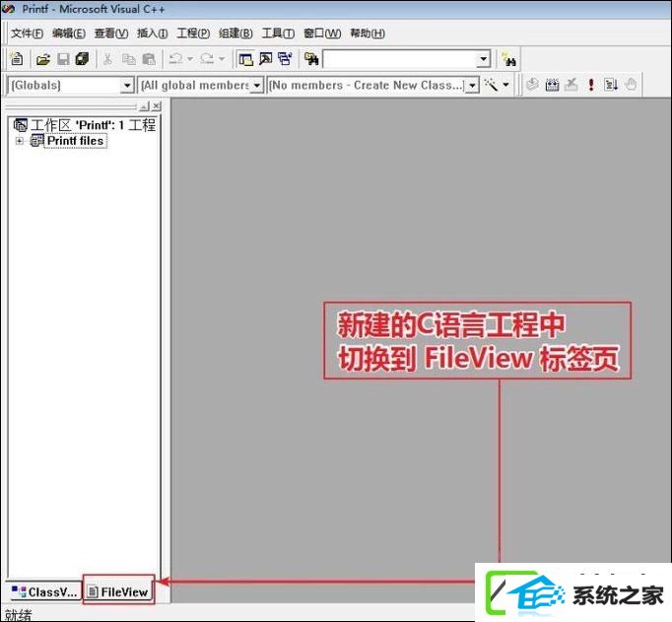
Task: Open the 组建(B) menu
Action: click(x=235, y=34)
